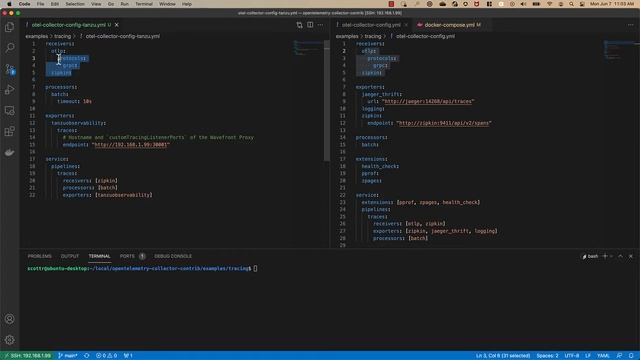640x360 pixels.
Task: Open the Docker view in the activity bar
Action: click(x=9, y=152)
